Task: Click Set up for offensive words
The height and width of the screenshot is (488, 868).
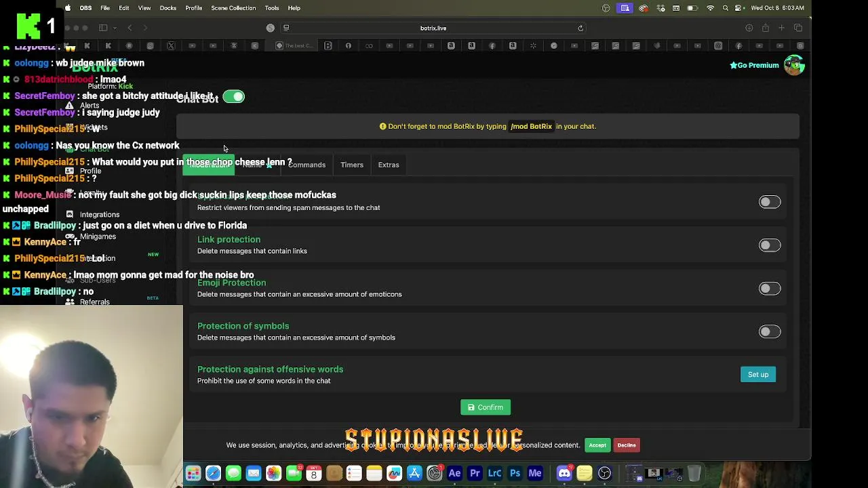Action: tap(758, 375)
